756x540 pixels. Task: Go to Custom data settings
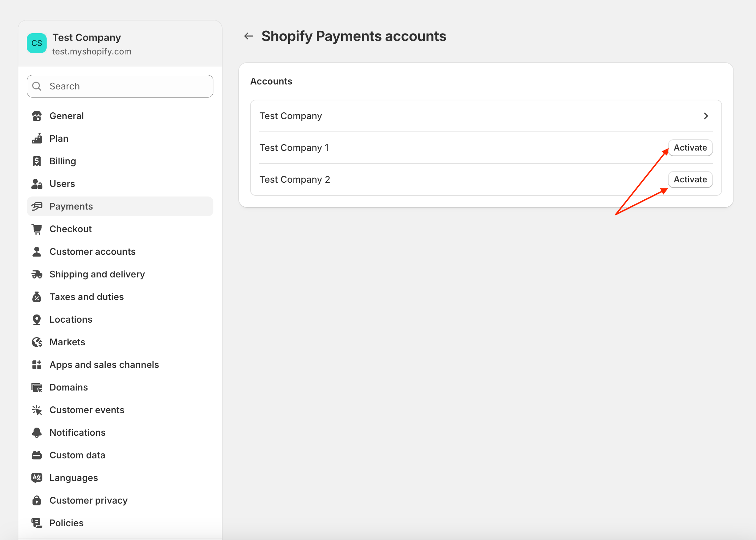point(120,455)
